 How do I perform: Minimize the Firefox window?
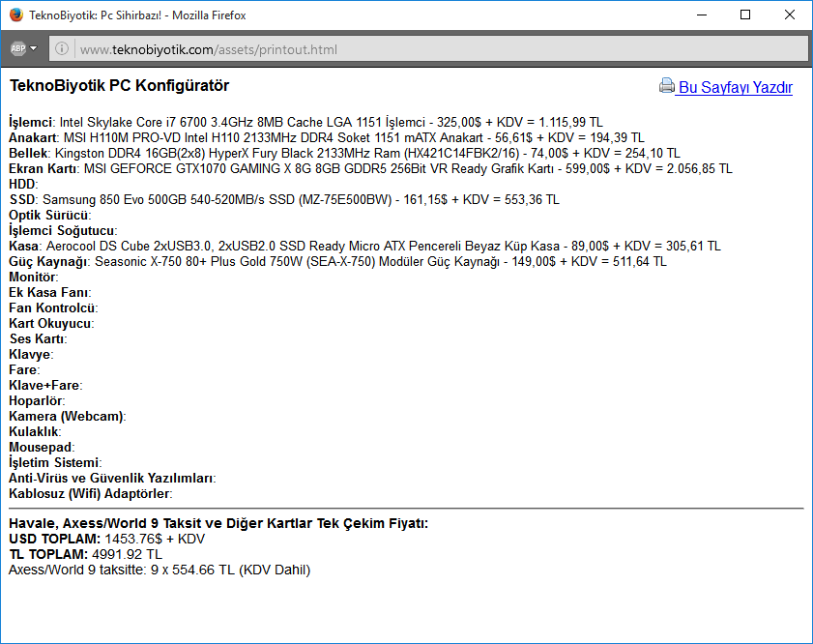tap(702, 15)
